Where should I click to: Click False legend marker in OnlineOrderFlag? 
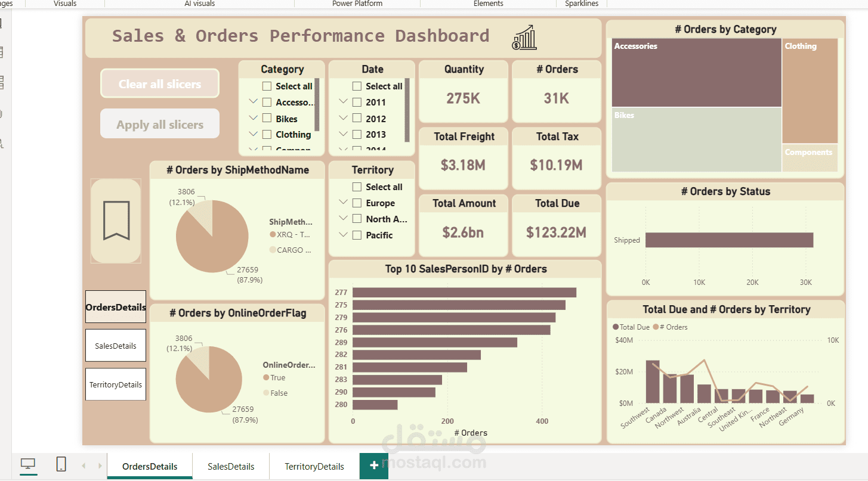coord(266,393)
